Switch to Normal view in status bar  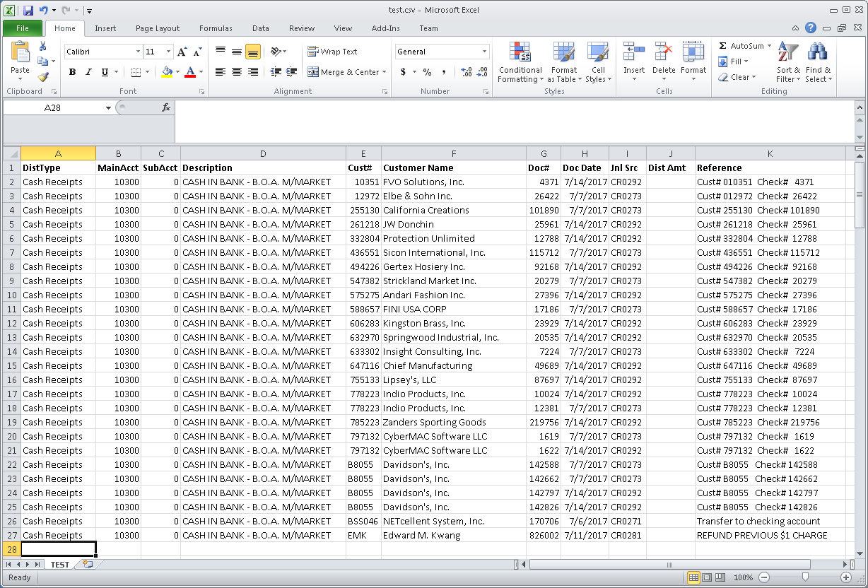(695, 577)
